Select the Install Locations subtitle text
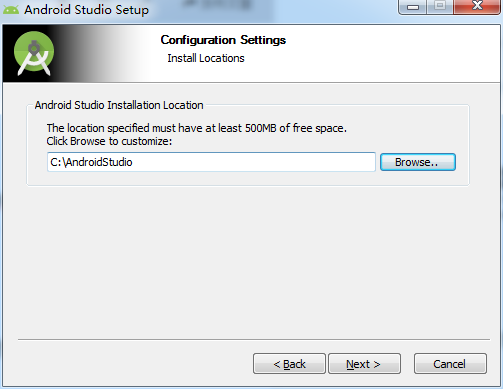This screenshot has height=389, width=503. pos(206,58)
